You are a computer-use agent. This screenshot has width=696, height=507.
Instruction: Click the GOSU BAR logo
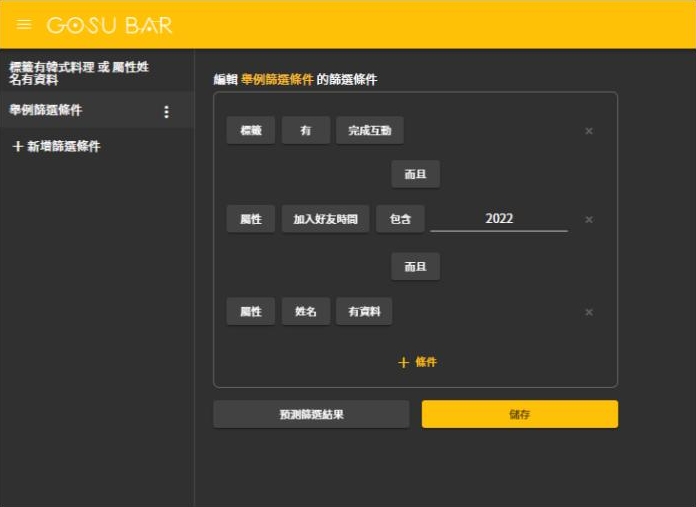[x=109, y=24]
